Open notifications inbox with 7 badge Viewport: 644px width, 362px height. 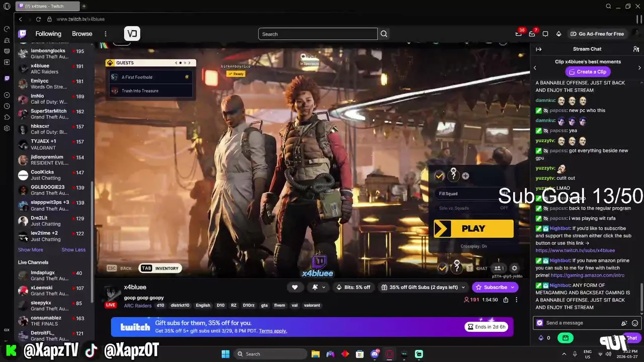point(532,34)
